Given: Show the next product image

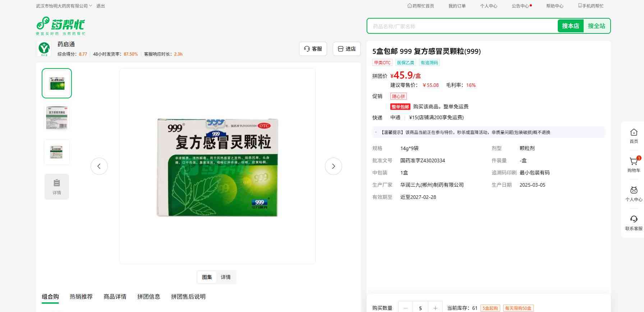Looking at the screenshot, I should pos(333,166).
